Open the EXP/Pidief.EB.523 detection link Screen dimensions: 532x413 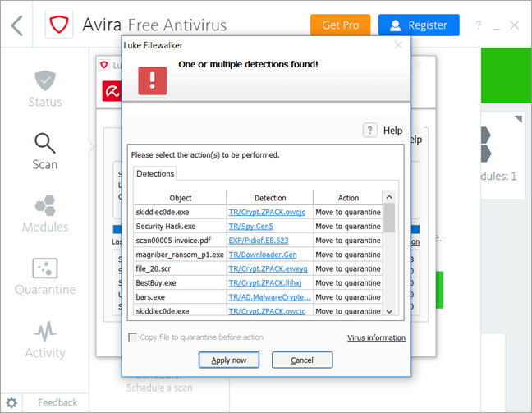(258, 241)
